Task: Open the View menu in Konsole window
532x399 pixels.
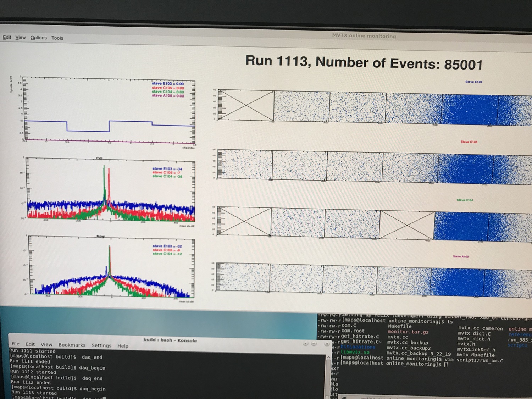Action: pyautogui.click(x=46, y=344)
